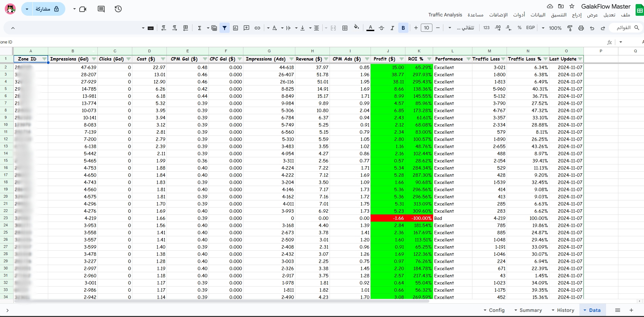The height and width of the screenshot is (317, 644).
Task: Insert a comment
Action: point(246,28)
